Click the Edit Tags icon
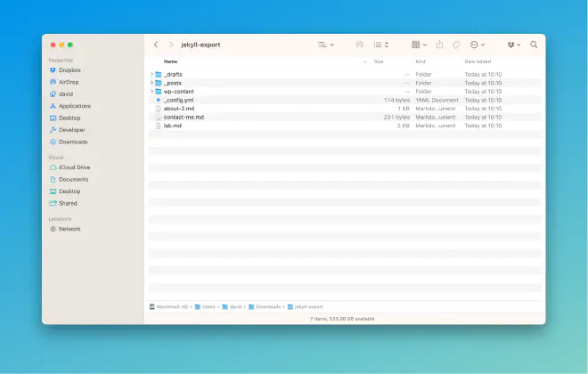The width and height of the screenshot is (588, 374). [456, 45]
